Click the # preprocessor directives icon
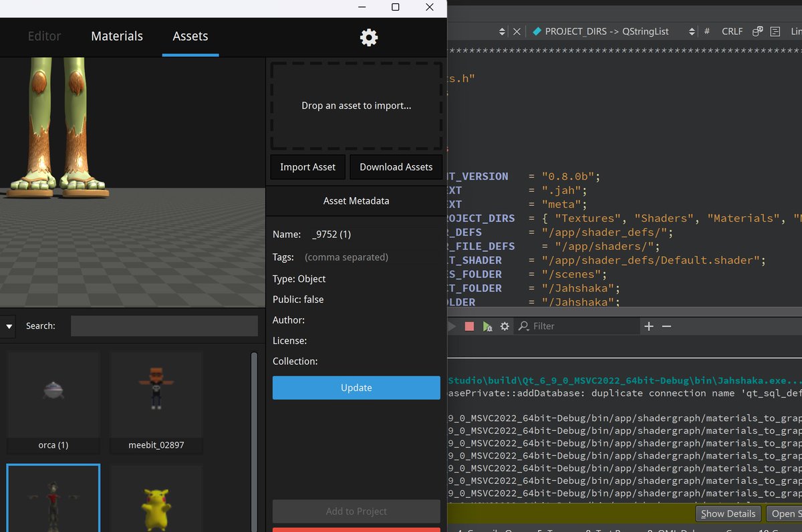Viewport: 802px width, 532px height. 706,31
